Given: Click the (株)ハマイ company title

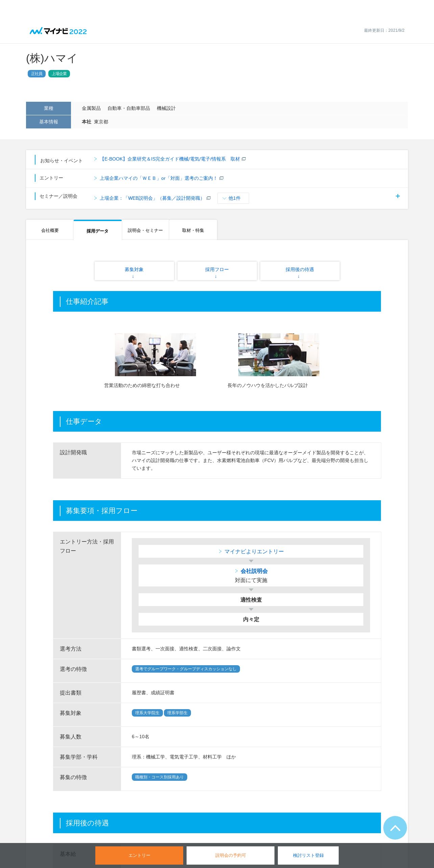Looking at the screenshot, I should [51, 58].
